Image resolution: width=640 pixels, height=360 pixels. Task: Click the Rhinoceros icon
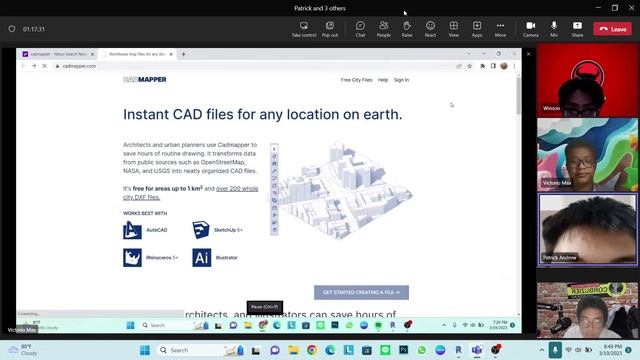point(132,258)
